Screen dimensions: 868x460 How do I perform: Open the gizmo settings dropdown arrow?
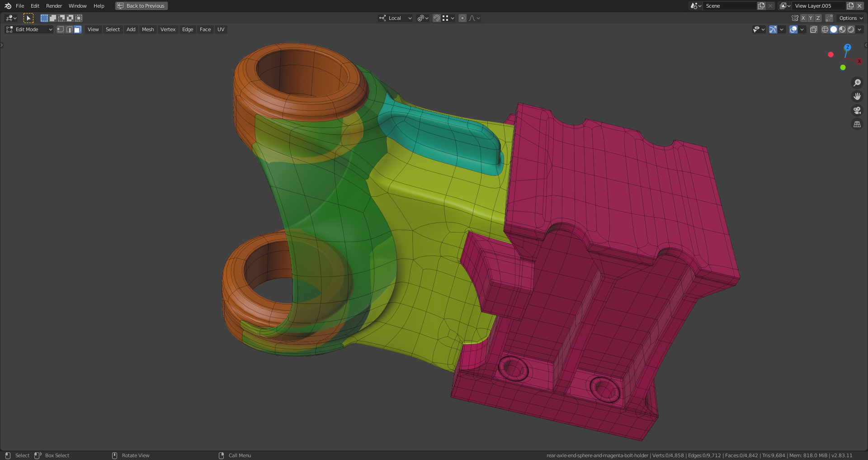tap(782, 29)
